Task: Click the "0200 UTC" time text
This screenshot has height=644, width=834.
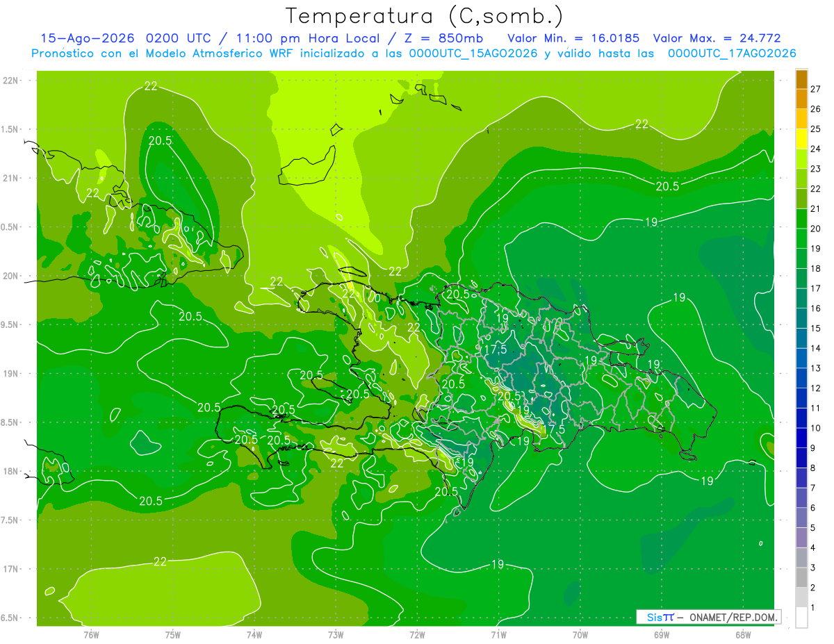Action: pos(179,38)
